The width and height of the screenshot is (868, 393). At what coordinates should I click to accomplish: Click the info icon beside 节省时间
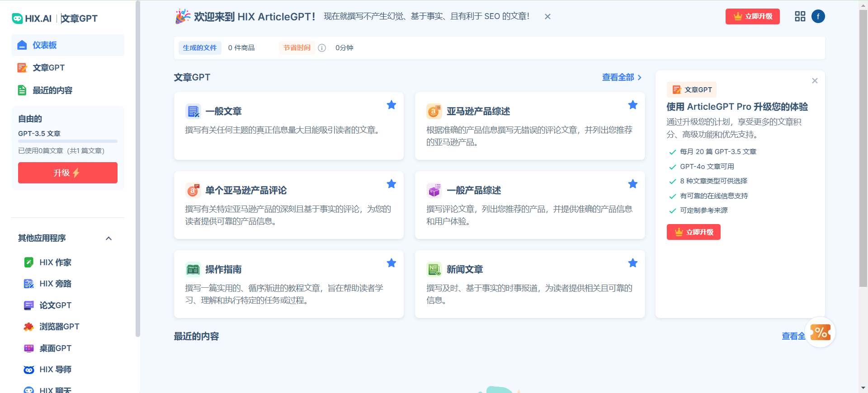[x=322, y=48]
